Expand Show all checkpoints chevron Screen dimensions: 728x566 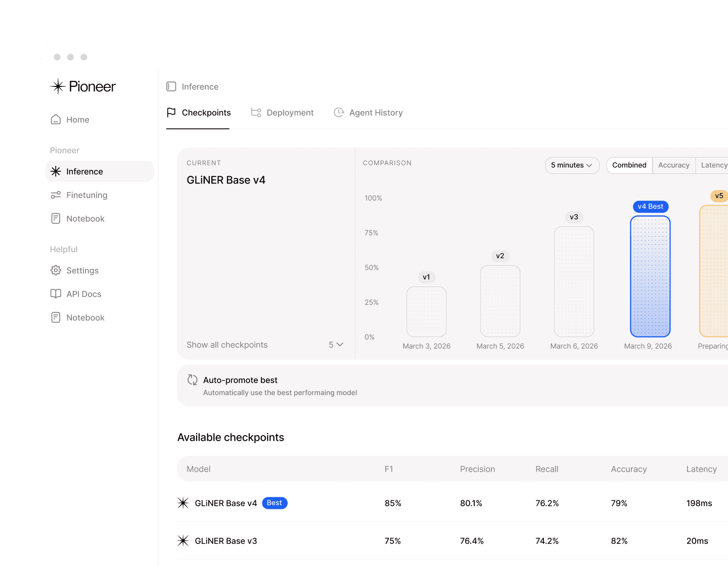click(340, 345)
